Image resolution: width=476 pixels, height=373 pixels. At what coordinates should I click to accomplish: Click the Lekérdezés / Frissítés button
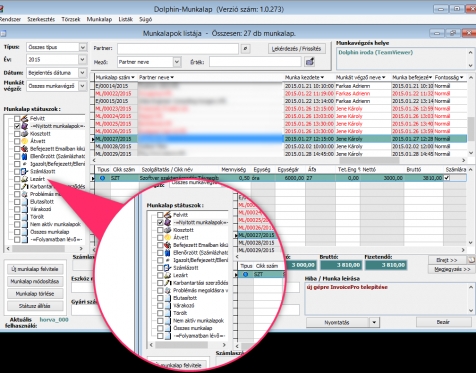(296, 49)
